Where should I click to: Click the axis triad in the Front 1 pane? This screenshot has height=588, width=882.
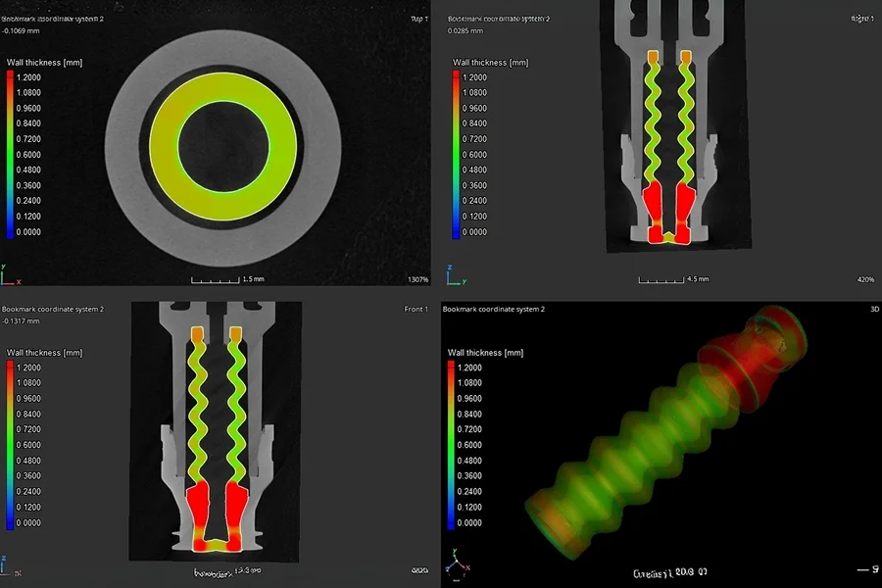tap(11, 565)
